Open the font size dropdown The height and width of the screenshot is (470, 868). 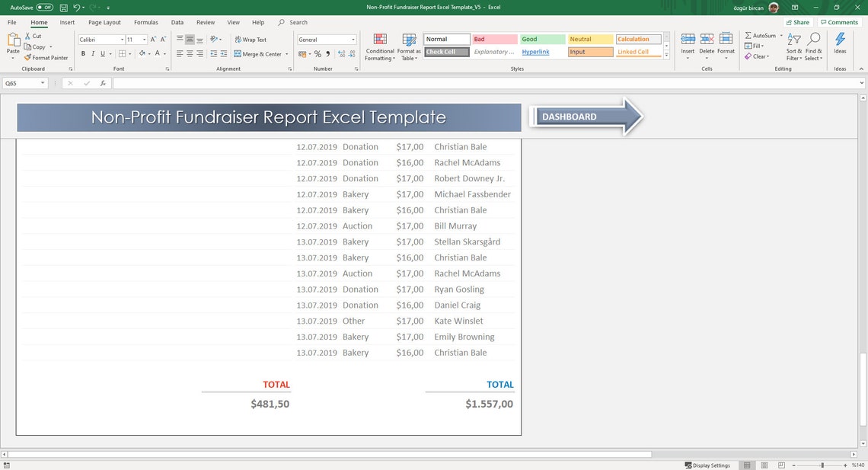click(144, 39)
